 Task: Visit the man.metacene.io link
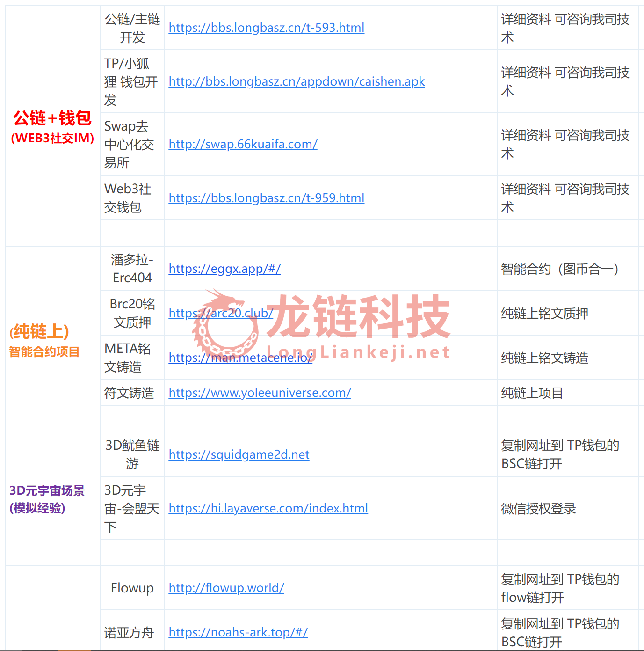point(240,358)
